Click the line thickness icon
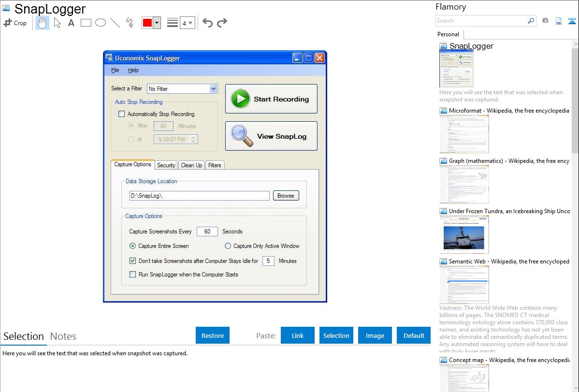 [172, 23]
